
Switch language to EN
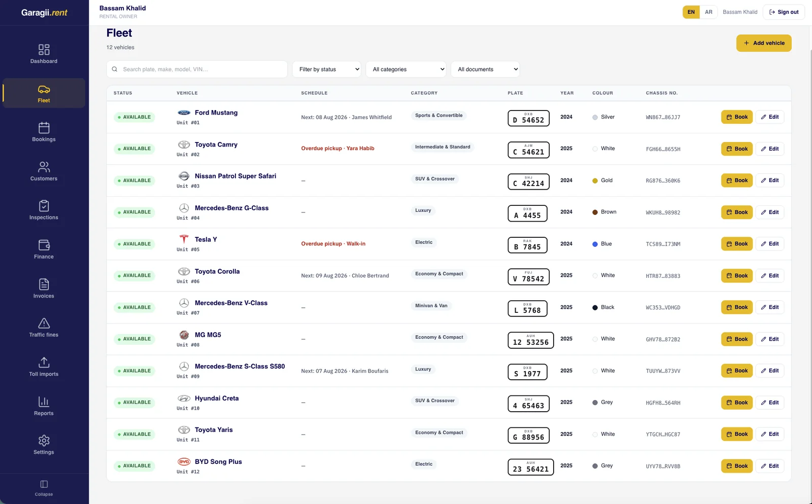[691, 12]
